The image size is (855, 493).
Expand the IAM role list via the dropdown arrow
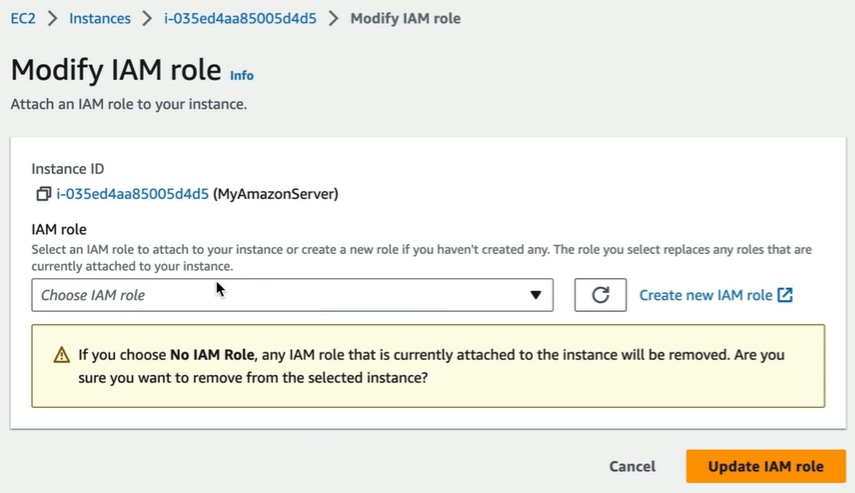(x=535, y=295)
